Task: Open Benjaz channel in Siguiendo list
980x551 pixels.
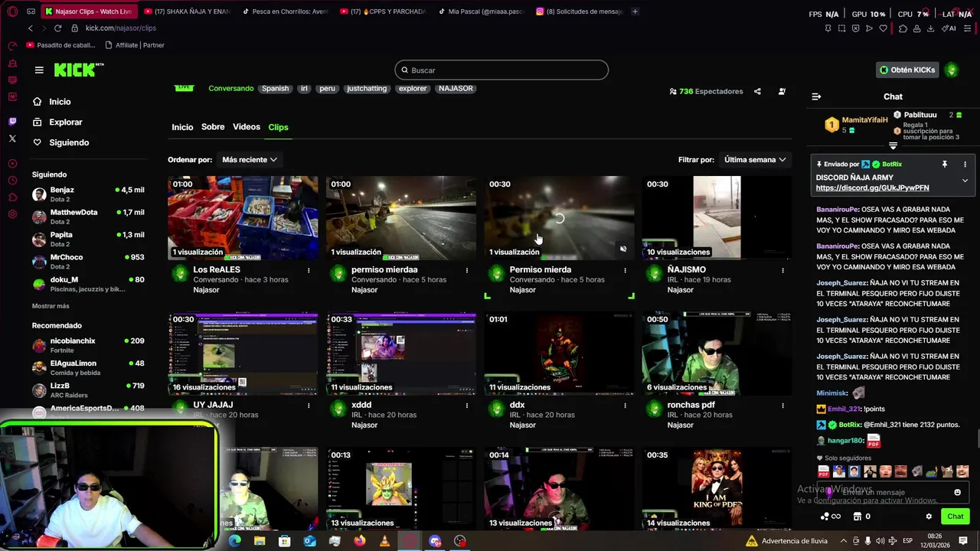Action: coord(88,194)
